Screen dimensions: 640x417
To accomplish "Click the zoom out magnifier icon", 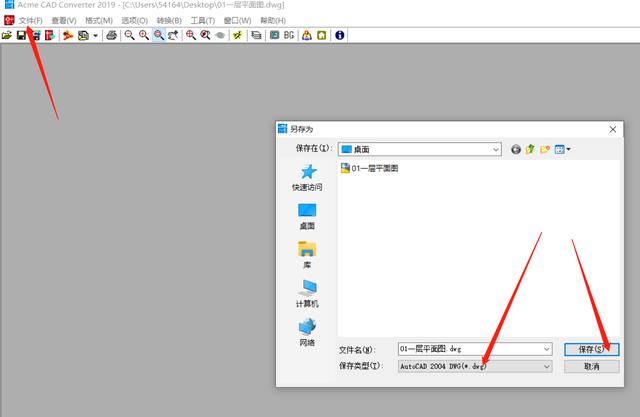I will tap(129, 35).
